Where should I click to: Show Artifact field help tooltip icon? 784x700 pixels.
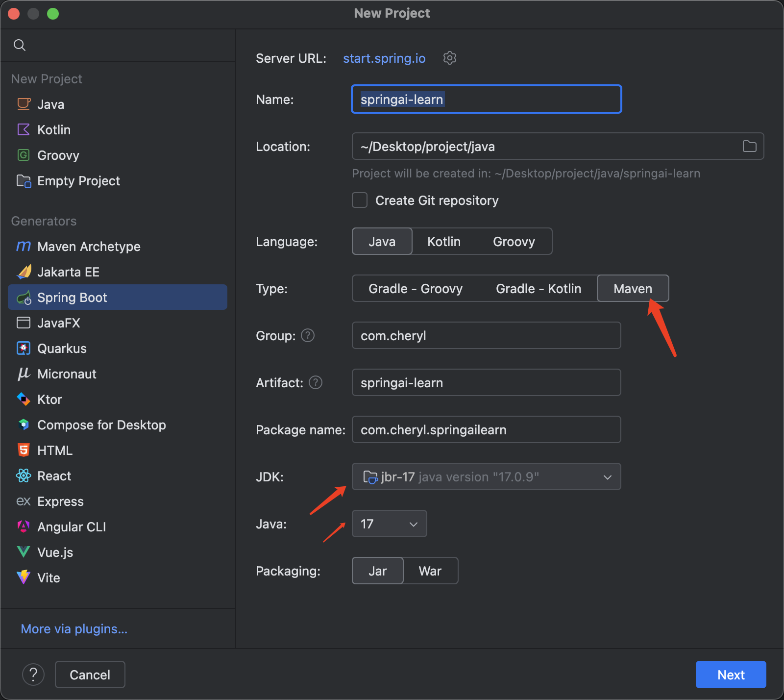click(x=316, y=382)
